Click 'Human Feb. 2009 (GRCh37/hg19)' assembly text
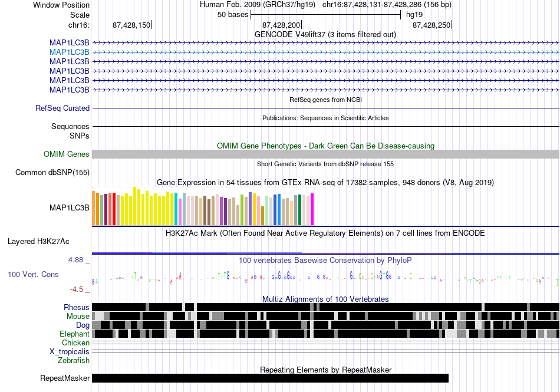 (x=258, y=5)
